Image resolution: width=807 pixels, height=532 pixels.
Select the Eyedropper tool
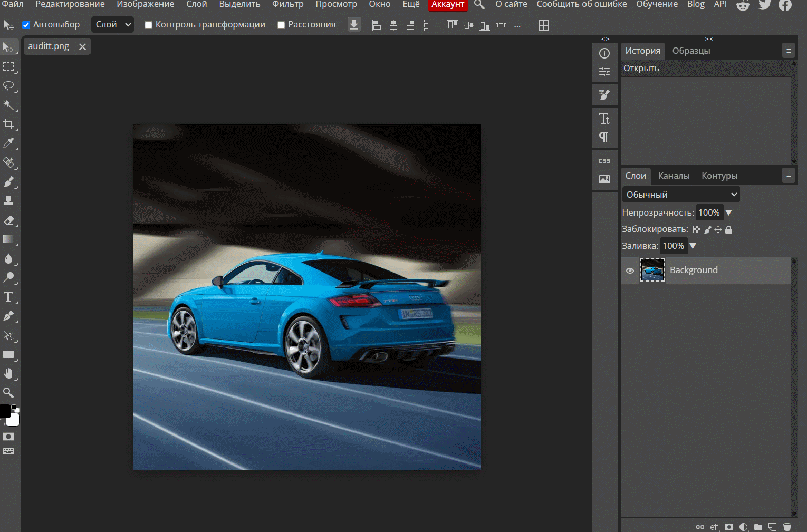point(8,143)
